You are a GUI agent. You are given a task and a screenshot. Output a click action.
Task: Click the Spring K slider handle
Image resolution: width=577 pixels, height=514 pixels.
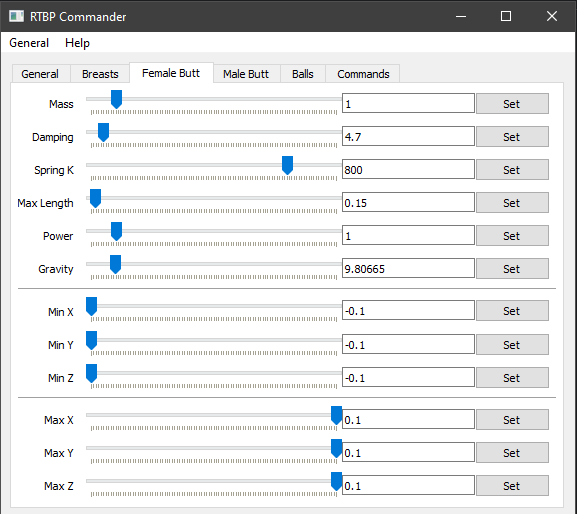click(x=287, y=166)
